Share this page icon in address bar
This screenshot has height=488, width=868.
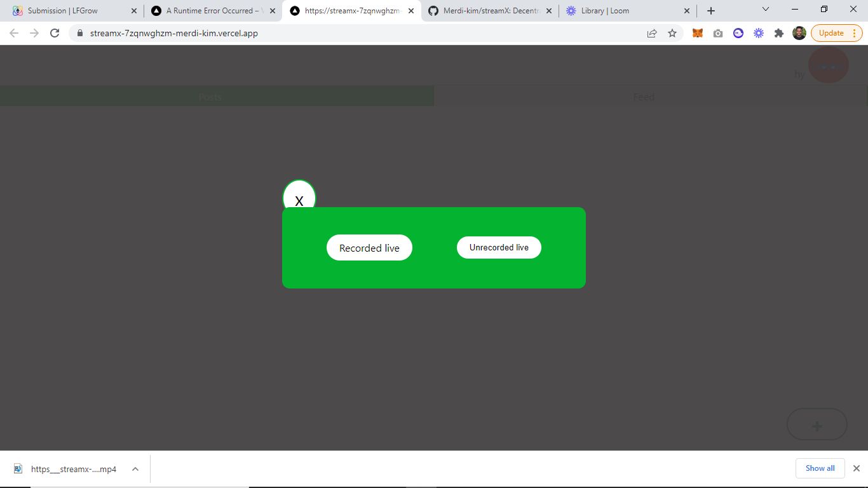click(x=652, y=33)
